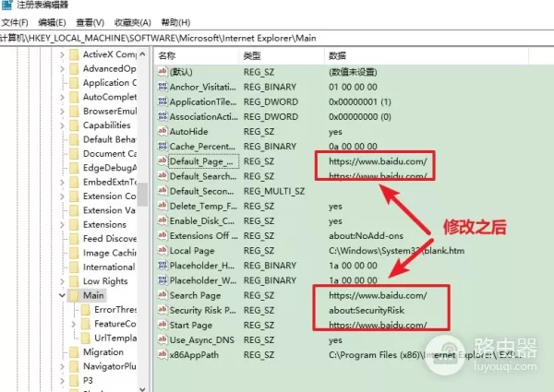Click the Main key folder icon

coord(73,295)
